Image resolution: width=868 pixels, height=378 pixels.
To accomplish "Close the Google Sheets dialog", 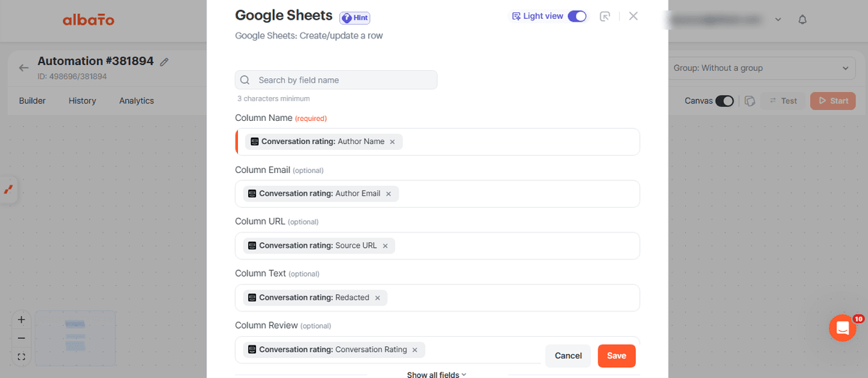I will click(x=634, y=16).
